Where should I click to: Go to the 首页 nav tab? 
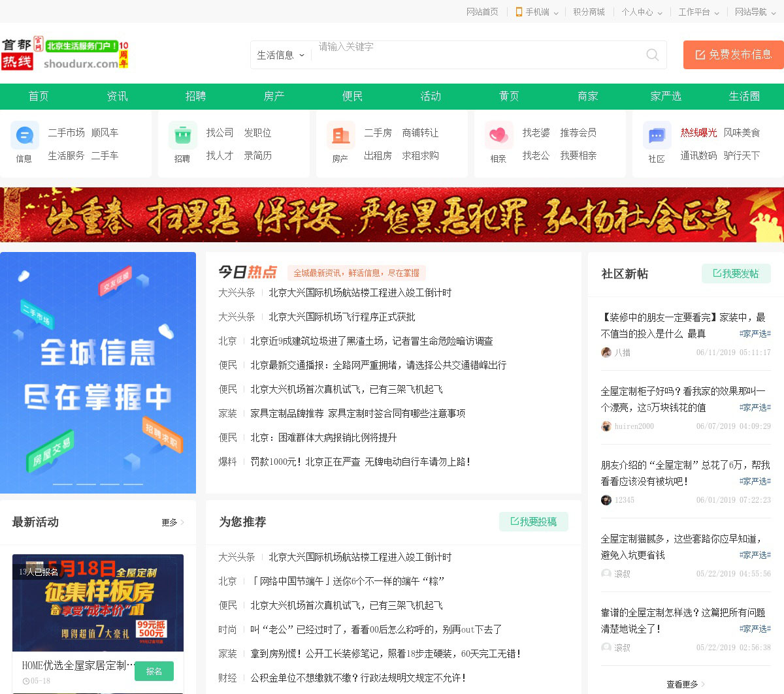39,96
